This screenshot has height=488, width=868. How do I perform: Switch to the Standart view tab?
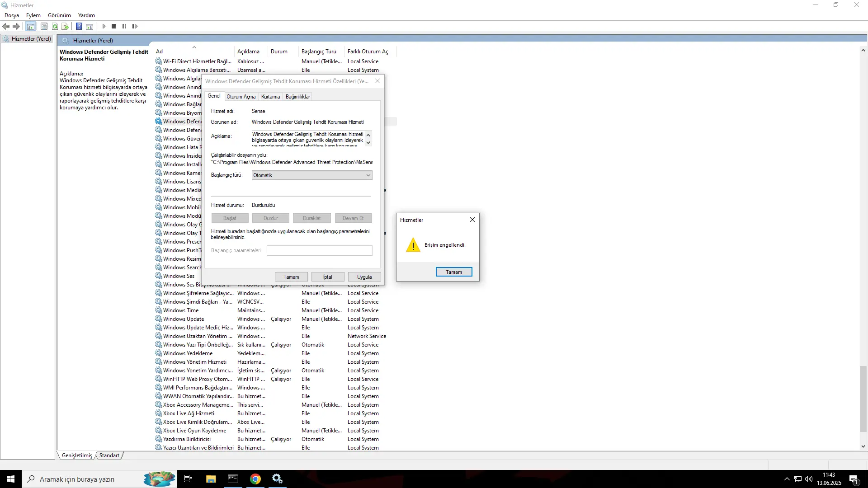point(109,455)
